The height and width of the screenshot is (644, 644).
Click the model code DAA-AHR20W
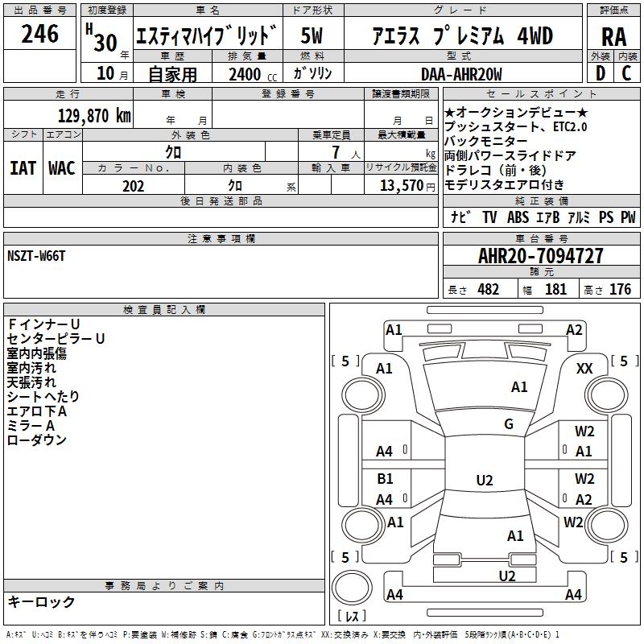(461, 74)
